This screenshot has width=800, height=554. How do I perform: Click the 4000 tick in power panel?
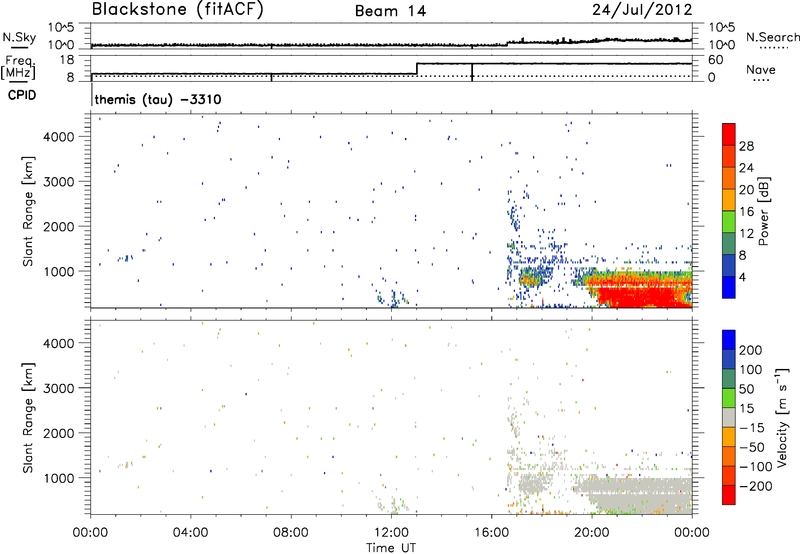click(x=59, y=137)
